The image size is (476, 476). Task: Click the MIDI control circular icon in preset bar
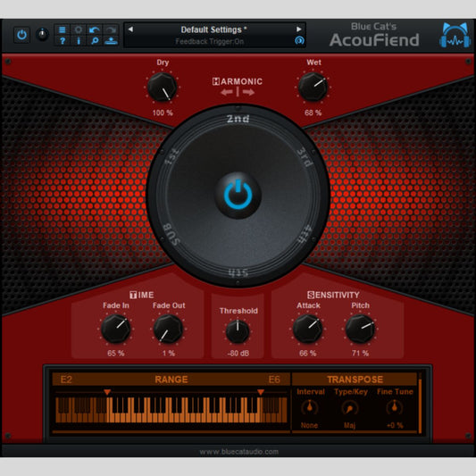(x=299, y=40)
